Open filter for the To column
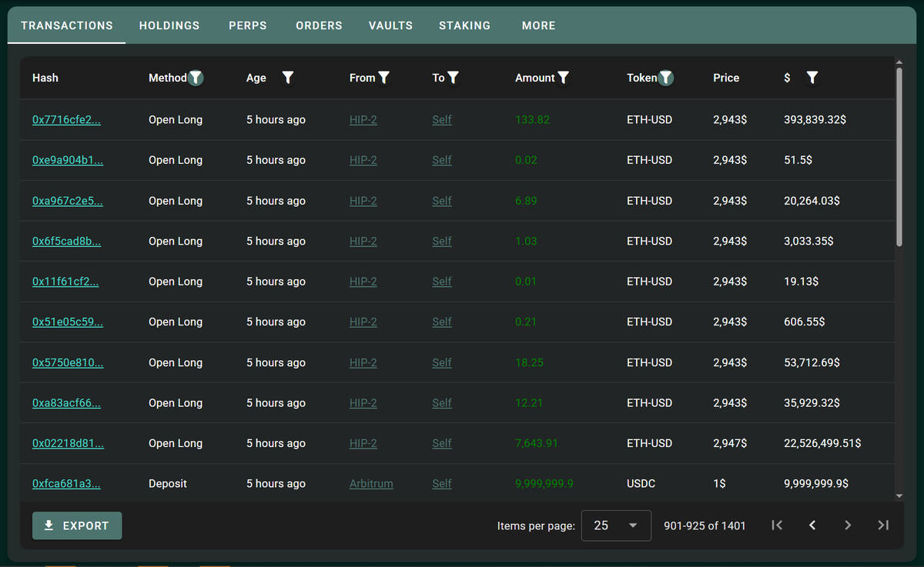This screenshot has height=567, width=924. pos(454,77)
